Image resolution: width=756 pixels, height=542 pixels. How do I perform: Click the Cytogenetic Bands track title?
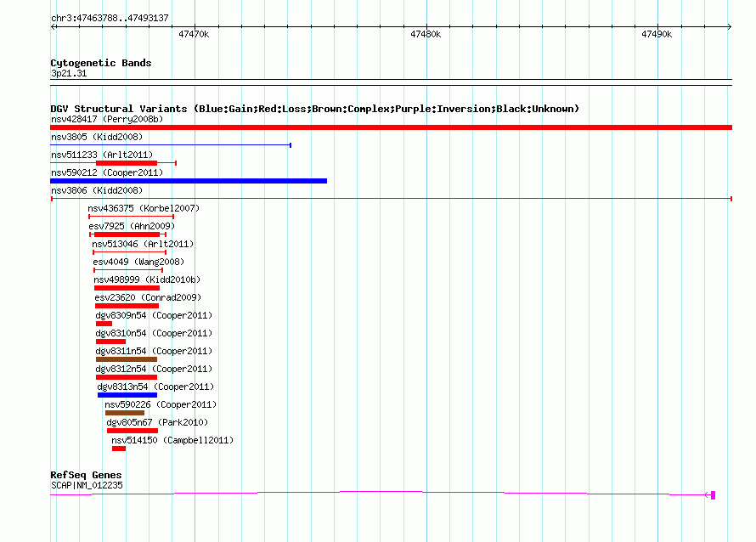pos(101,63)
